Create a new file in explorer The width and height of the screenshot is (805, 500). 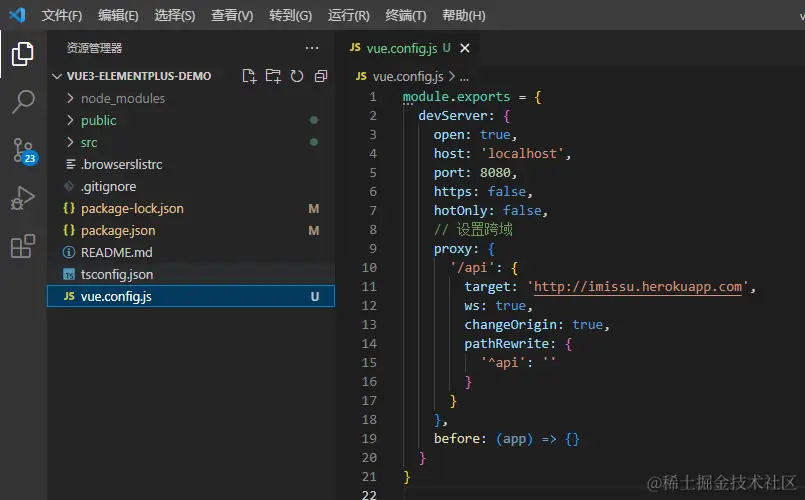[x=249, y=76]
